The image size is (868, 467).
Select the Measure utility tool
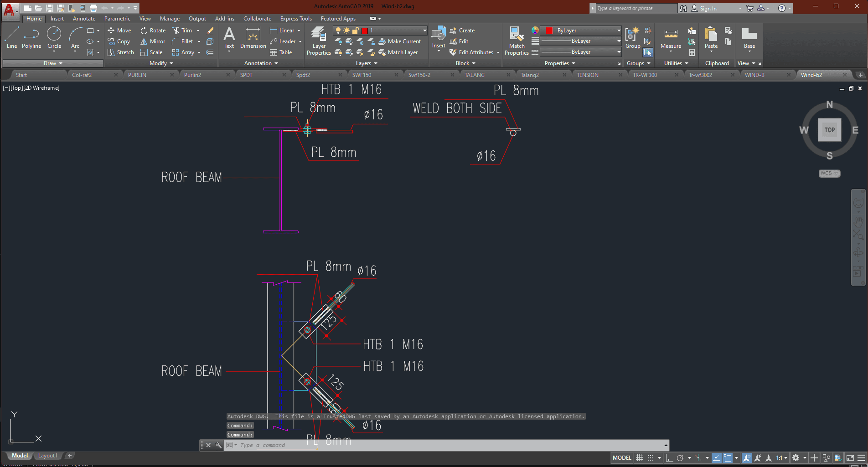tap(671, 39)
